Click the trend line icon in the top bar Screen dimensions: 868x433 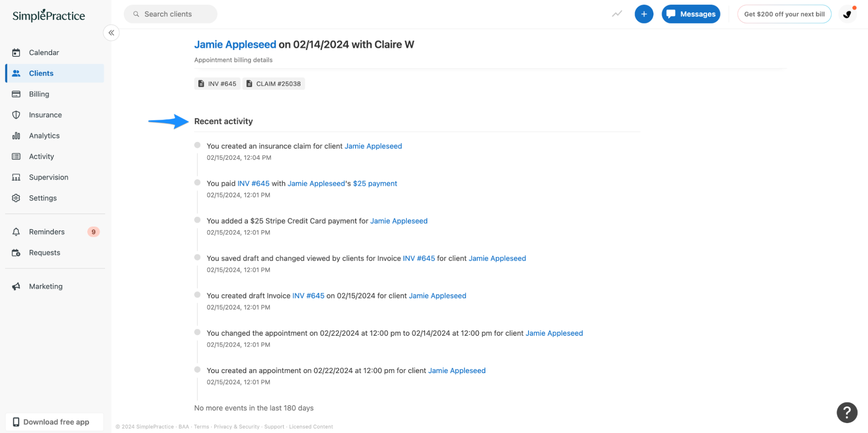[x=617, y=13]
